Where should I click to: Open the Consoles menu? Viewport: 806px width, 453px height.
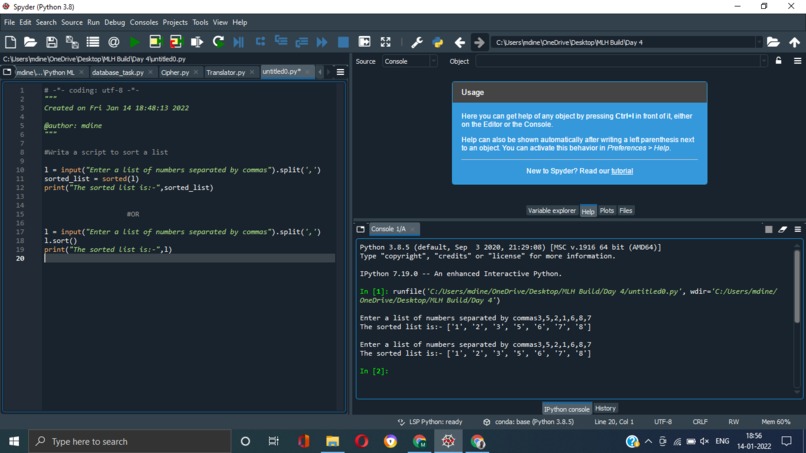(143, 22)
